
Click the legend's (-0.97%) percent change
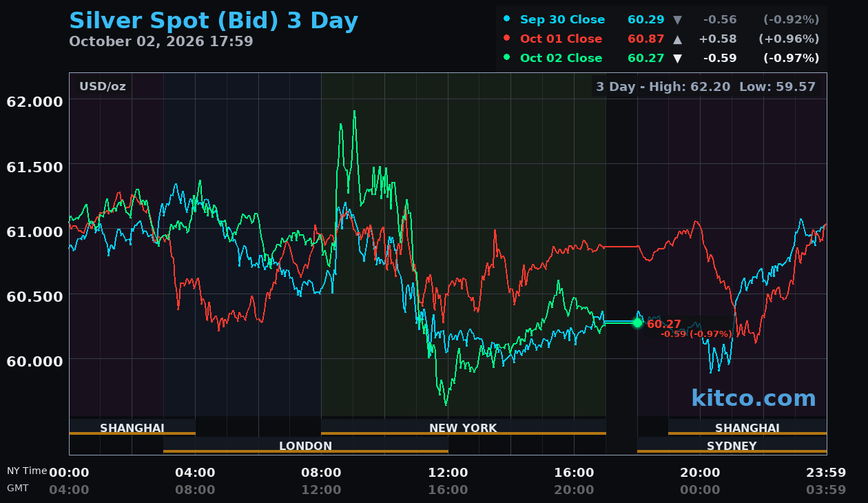tap(792, 59)
